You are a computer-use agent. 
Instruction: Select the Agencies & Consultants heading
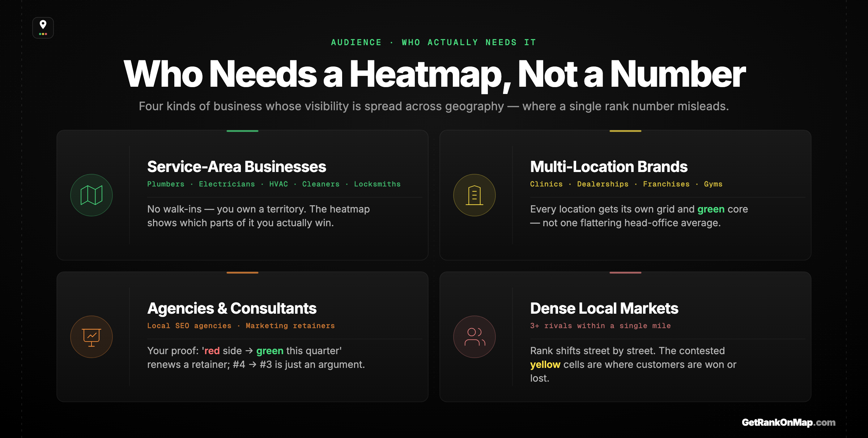232,308
